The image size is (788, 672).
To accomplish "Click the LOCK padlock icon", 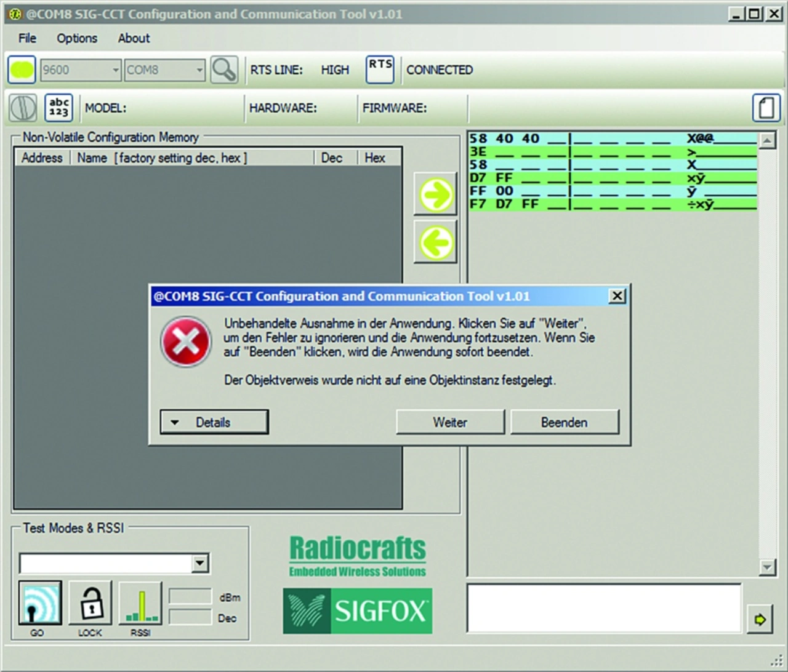I will tap(90, 603).
